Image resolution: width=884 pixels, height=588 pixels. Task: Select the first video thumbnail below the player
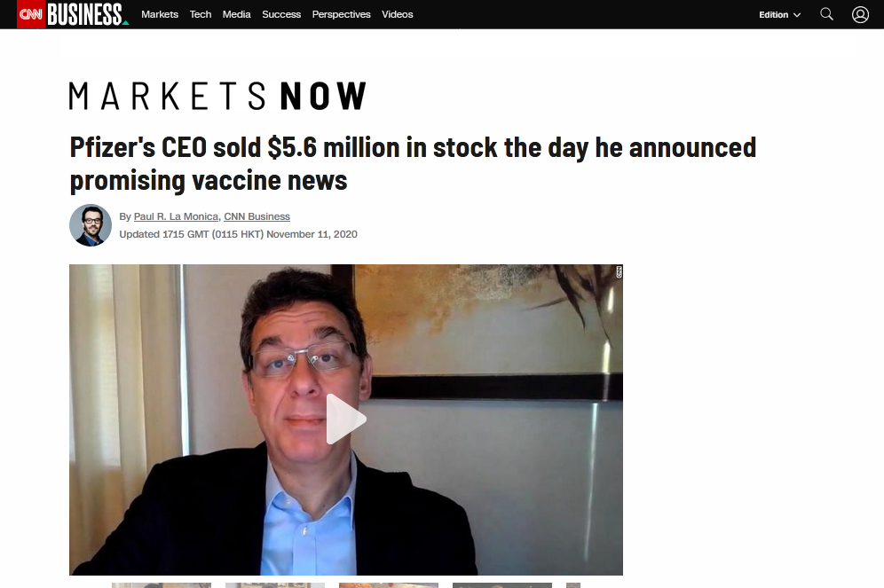pyautogui.click(x=162, y=585)
